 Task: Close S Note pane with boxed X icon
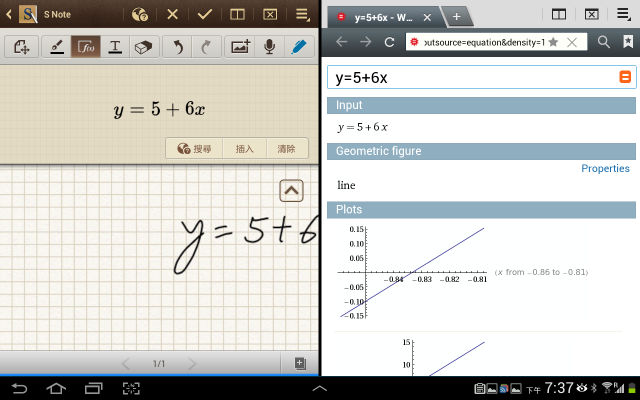tap(270, 15)
